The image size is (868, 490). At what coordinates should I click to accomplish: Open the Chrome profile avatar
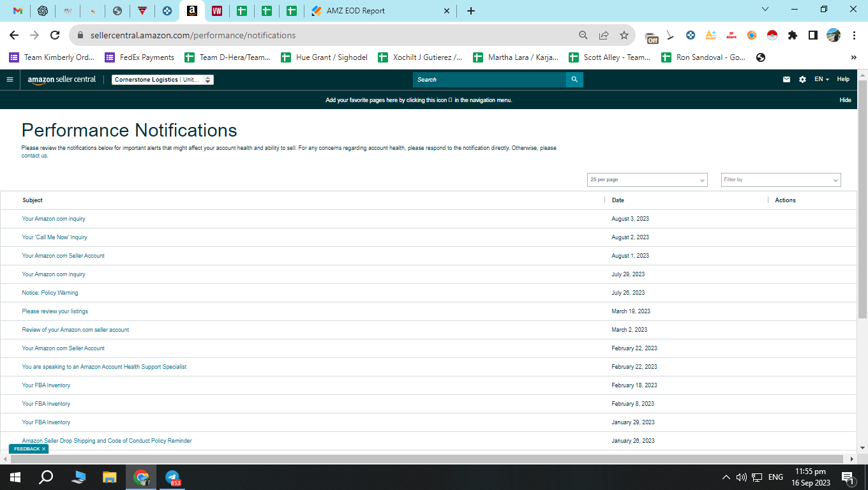click(833, 35)
